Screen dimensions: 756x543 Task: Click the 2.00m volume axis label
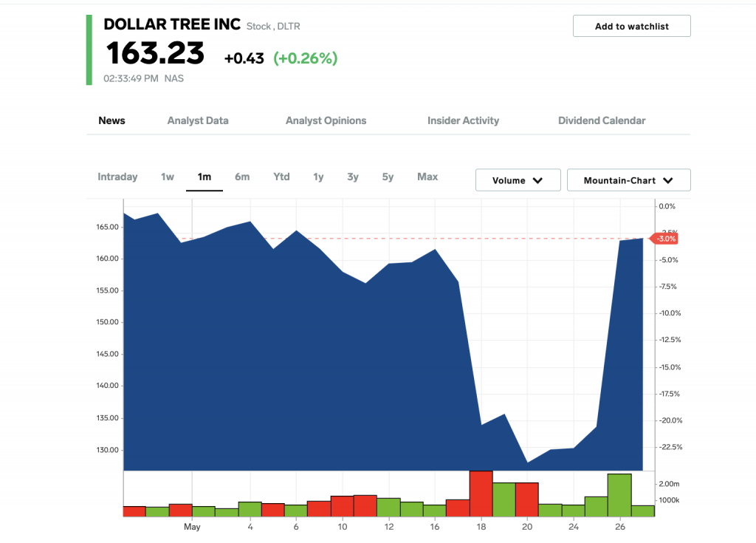coord(669,484)
